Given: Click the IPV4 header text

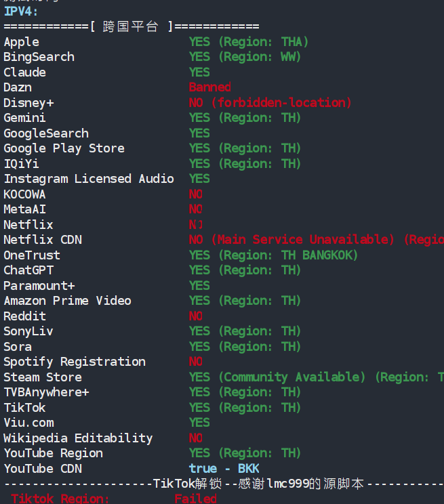Looking at the screenshot, I should pos(21,11).
